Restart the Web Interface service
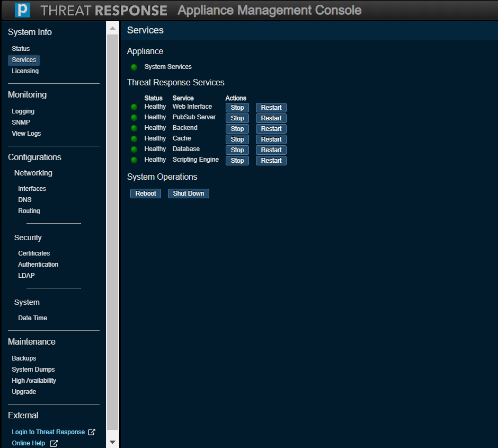The width and height of the screenshot is (498, 448). (271, 108)
